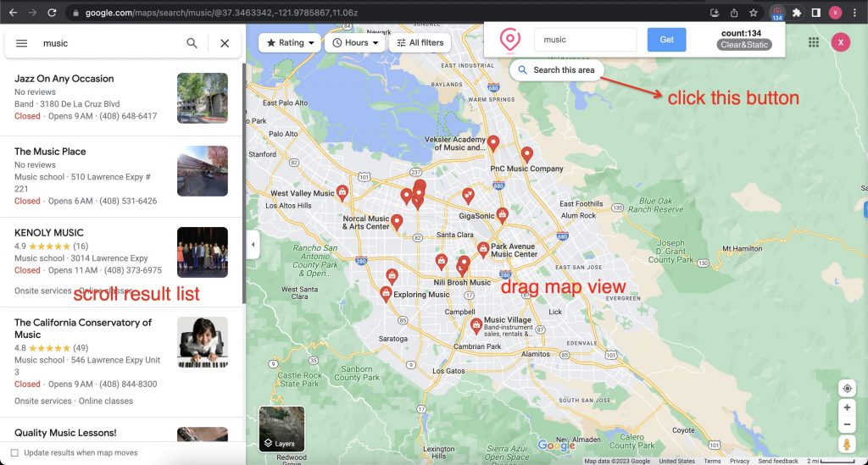Image resolution: width=868 pixels, height=465 pixels.
Task: Click Search this area button
Action: pos(556,70)
